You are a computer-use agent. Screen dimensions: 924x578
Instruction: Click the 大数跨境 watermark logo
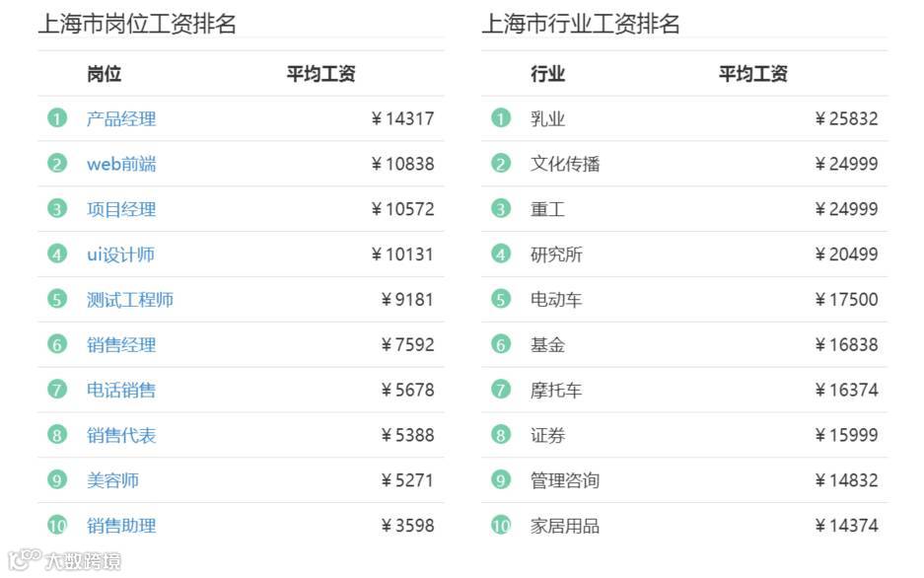65,560
